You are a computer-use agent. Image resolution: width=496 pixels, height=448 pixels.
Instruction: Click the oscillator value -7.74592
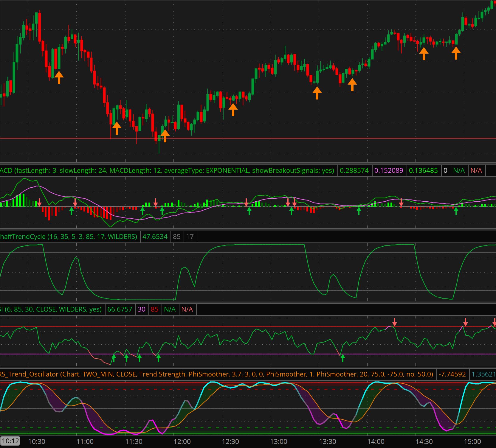(452, 374)
